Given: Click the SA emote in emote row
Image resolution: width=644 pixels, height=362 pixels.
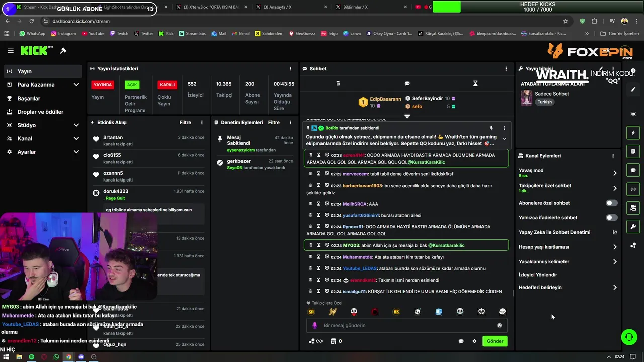Looking at the screenshot, I should (311, 312).
